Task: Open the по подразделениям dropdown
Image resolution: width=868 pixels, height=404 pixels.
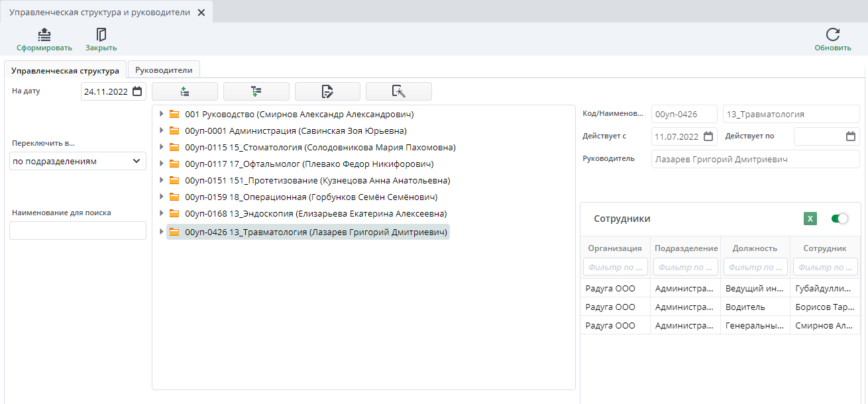Action: [x=78, y=161]
